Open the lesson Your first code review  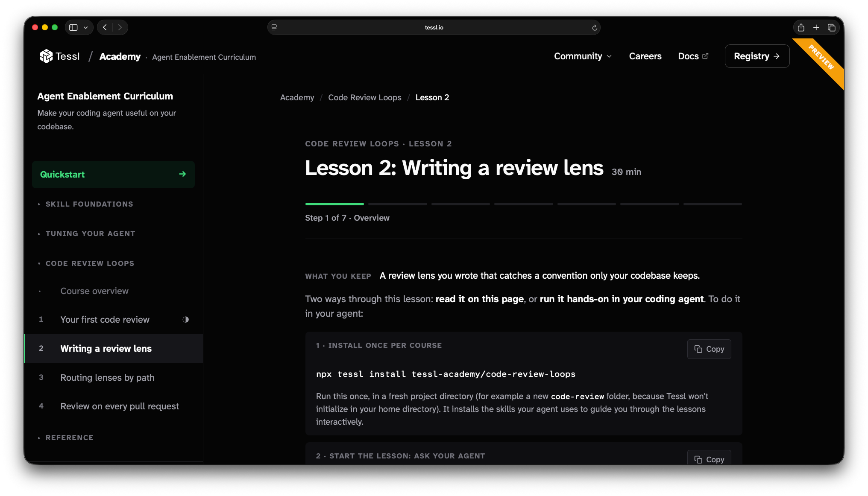pyautogui.click(x=113, y=320)
